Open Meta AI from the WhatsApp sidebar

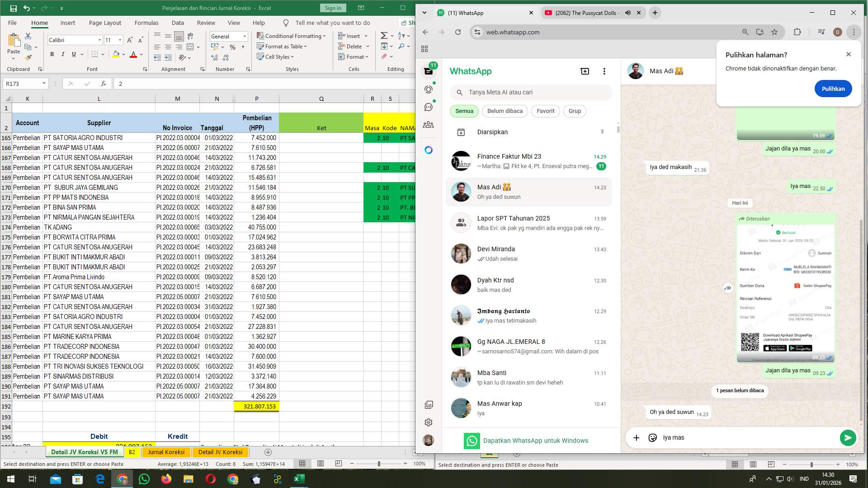428,150
